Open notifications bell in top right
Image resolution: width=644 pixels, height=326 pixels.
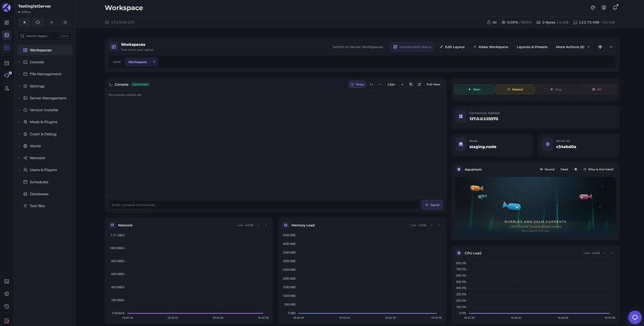click(615, 8)
